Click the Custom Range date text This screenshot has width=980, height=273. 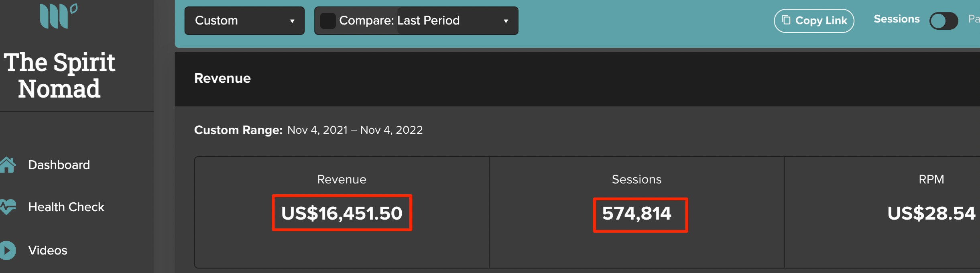tap(355, 130)
